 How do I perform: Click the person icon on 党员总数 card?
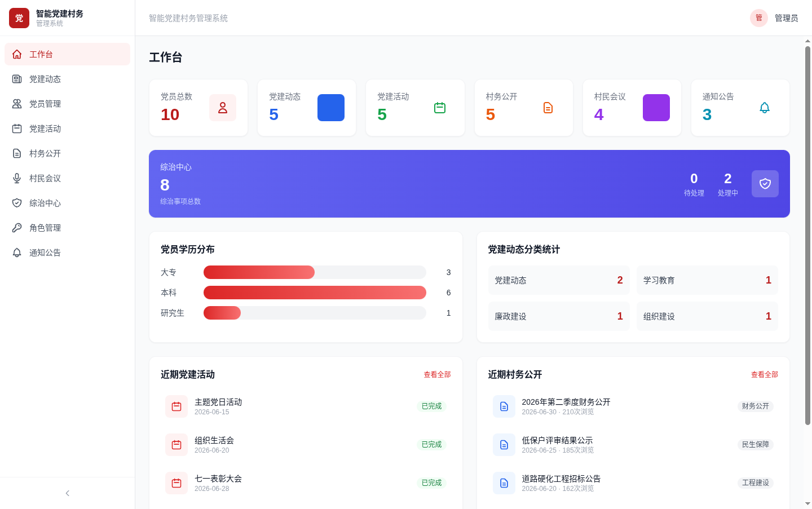point(223,108)
